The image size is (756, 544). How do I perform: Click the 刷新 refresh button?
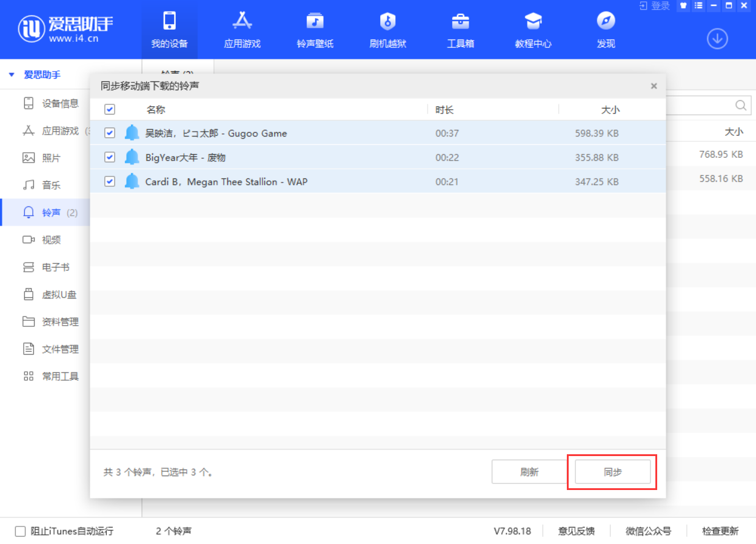pos(529,472)
